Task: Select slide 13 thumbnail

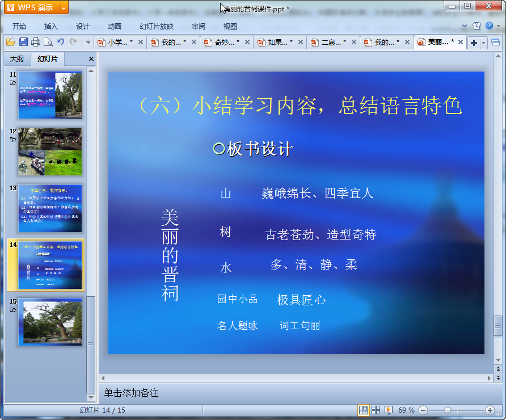Action: click(50, 208)
